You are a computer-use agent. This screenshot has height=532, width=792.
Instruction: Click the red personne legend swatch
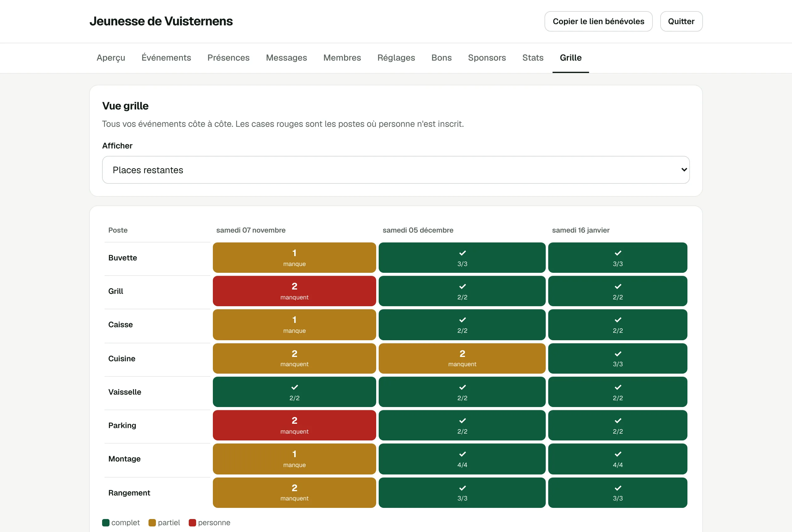(192, 522)
